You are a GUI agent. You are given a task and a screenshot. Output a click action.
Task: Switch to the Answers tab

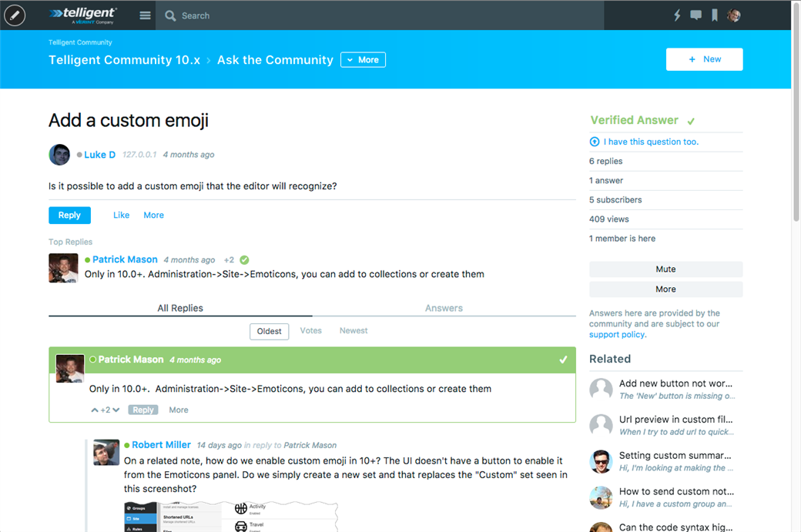coord(444,308)
